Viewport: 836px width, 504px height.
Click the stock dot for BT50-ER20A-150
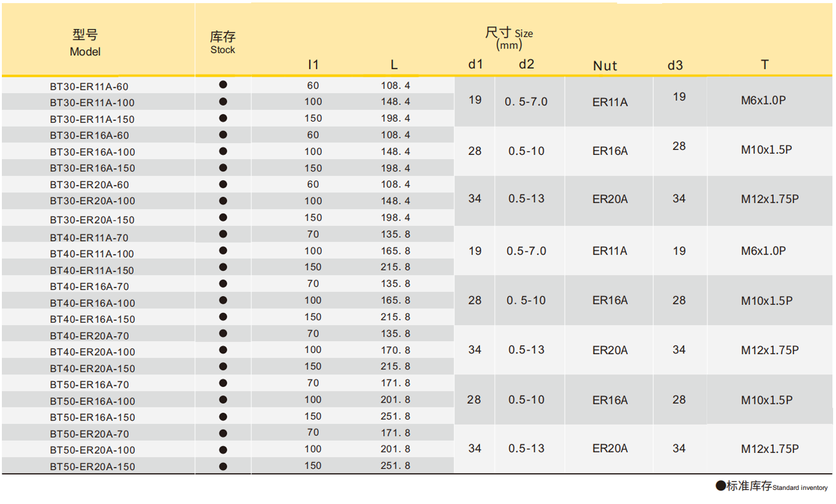click(x=223, y=466)
